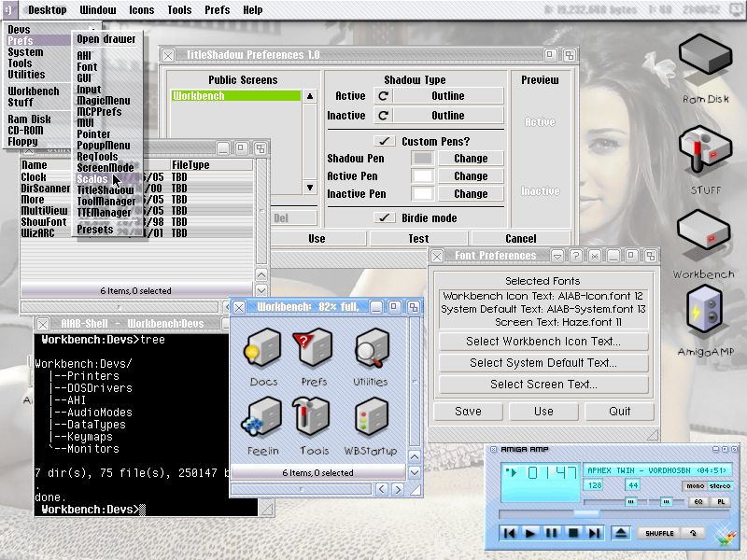
Task: Open the Desktop menu in the menu bar
Action: click(x=48, y=10)
